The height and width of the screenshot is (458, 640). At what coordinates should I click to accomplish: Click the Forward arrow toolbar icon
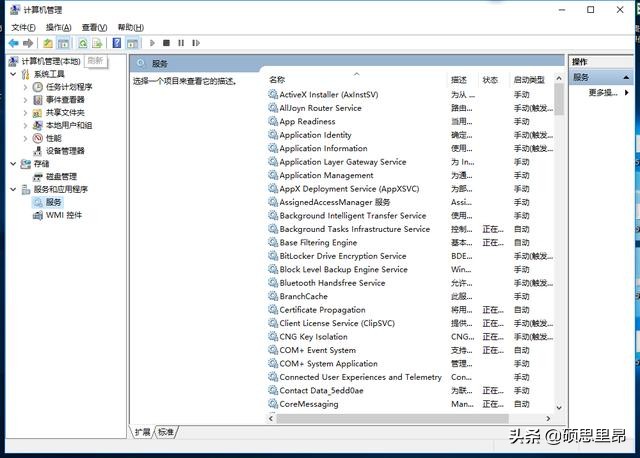[28, 43]
